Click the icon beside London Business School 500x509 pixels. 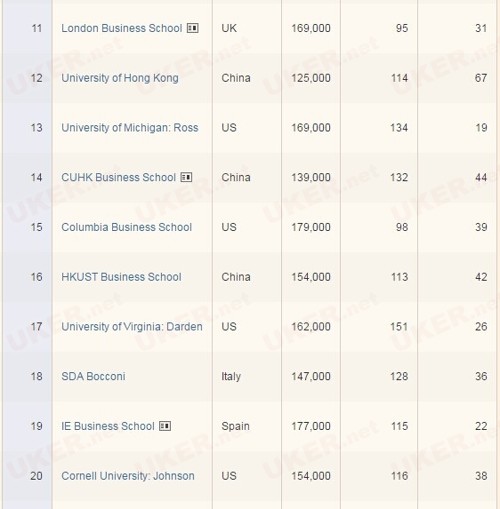tap(193, 28)
